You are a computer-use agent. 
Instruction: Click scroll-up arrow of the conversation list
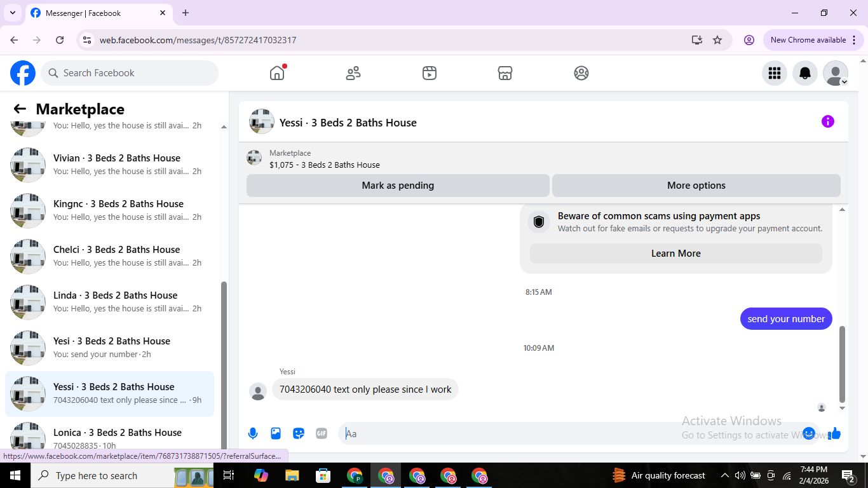click(224, 127)
